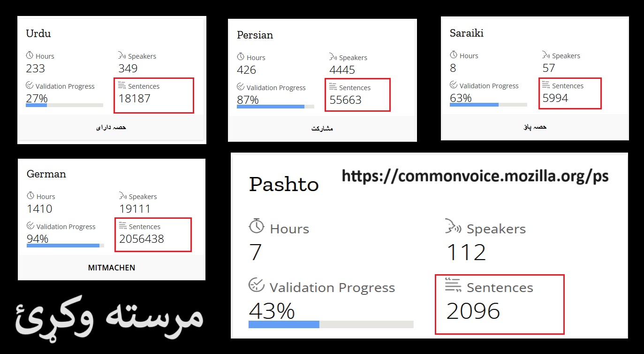Click the Pashto Sentences icon
This screenshot has width=644, height=354.
pyautogui.click(x=453, y=285)
